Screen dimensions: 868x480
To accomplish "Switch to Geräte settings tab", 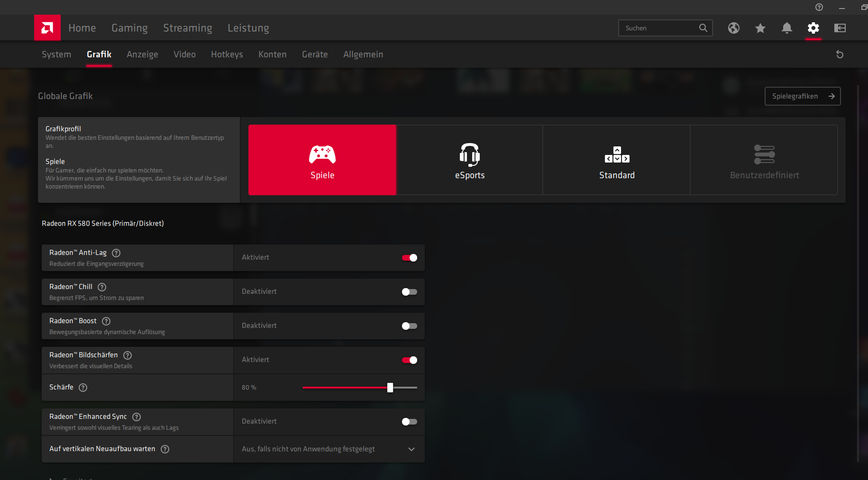I will (315, 54).
